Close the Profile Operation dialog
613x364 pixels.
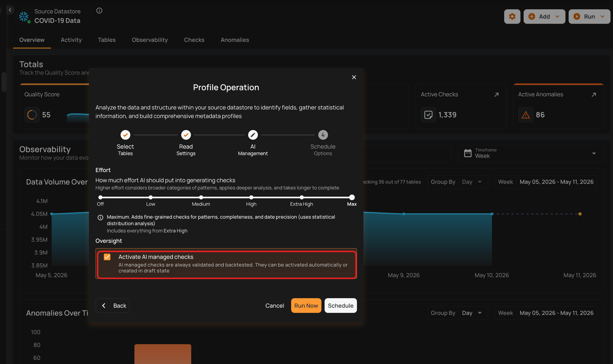point(354,77)
